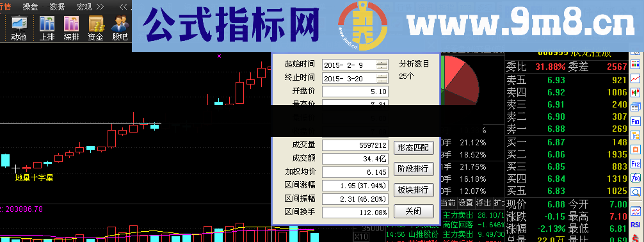This screenshot has width=644, height=242.
Task: Click the 卖一 price 6.88
Action: 556,129
